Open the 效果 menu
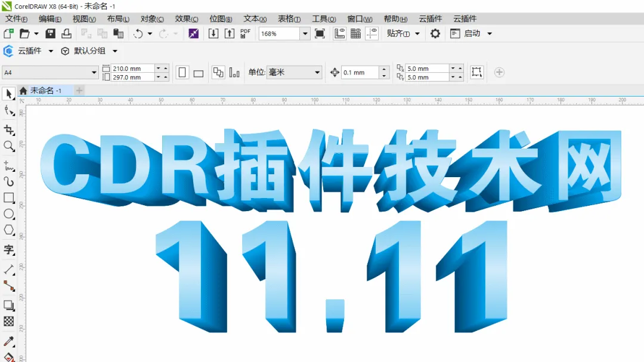The image size is (644, 362). click(187, 19)
